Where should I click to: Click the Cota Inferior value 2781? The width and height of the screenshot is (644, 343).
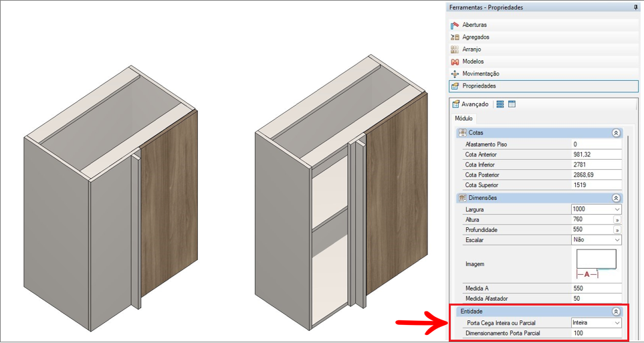[596, 164]
